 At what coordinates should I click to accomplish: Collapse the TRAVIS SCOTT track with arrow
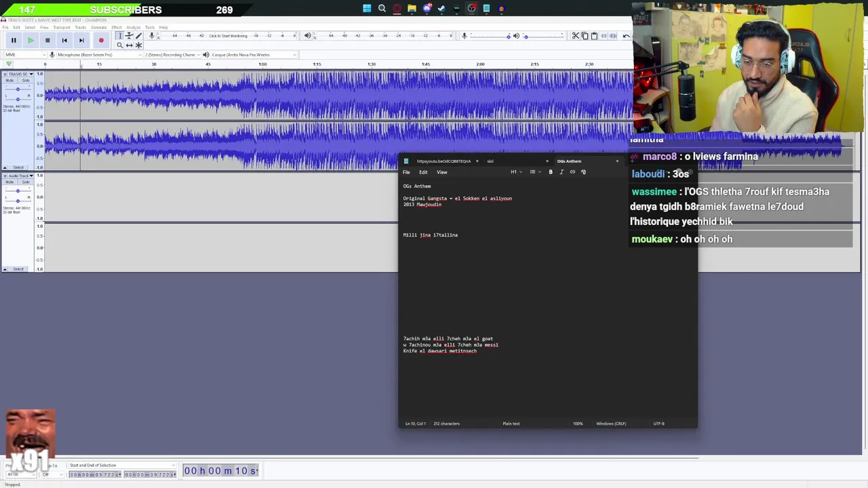[x=5, y=167]
